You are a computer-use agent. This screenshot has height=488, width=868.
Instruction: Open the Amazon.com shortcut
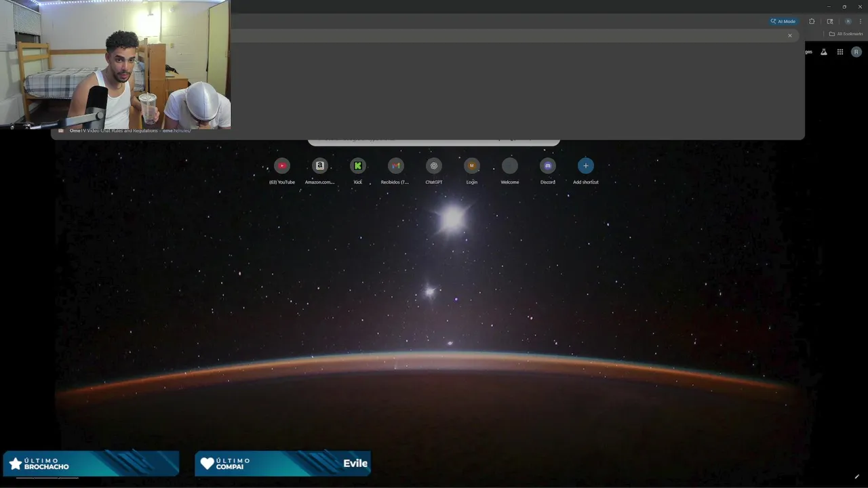click(320, 171)
